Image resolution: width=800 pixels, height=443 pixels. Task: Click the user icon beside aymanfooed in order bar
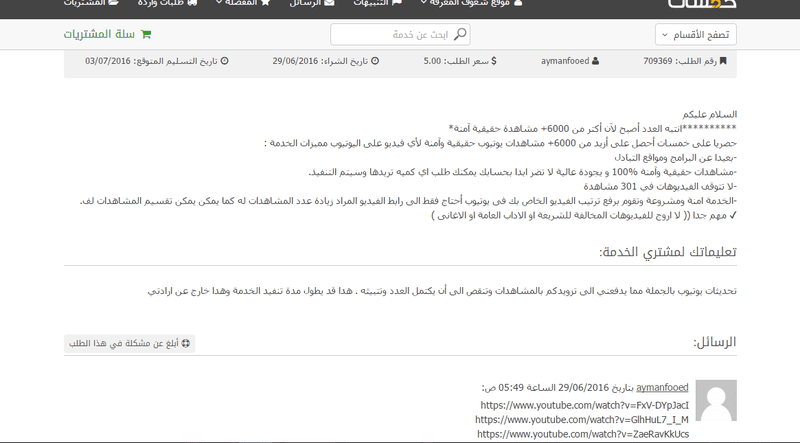point(595,61)
